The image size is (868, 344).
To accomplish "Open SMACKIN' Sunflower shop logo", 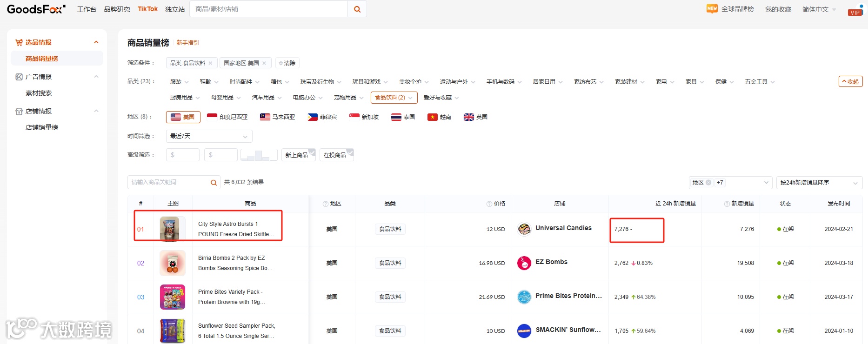I will click(x=524, y=331).
